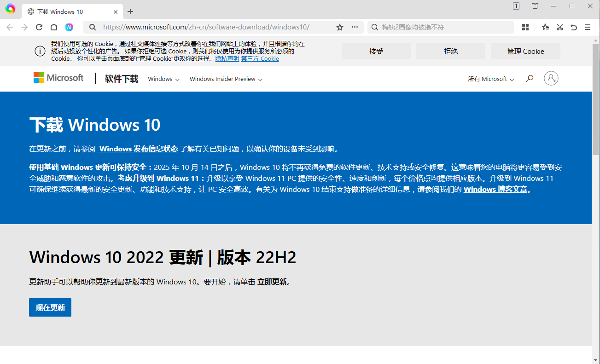Click the Microsoft logo

(x=58, y=78)
